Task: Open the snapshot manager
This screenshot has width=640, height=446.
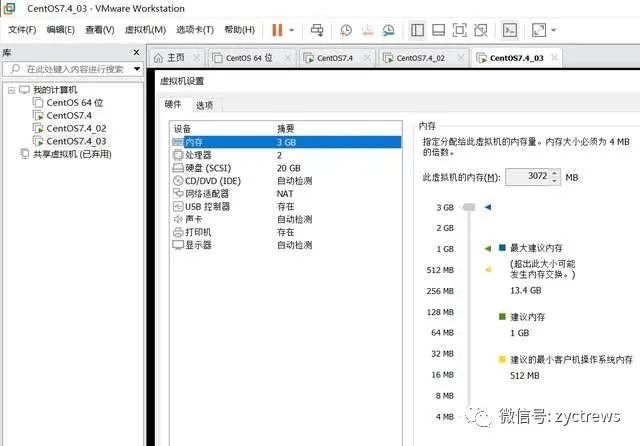Action: pyautogui.click(x=389, y=30)
